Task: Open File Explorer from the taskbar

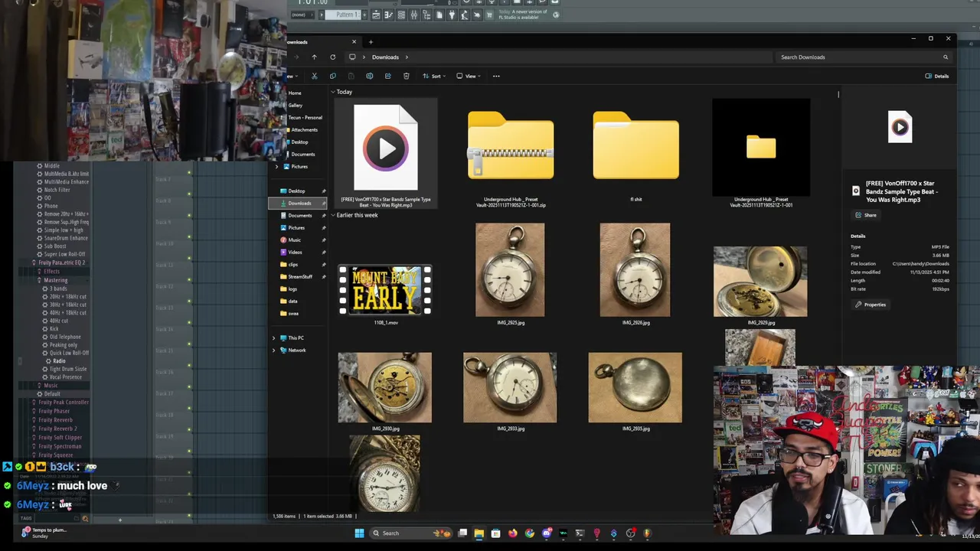Action: point(479,533)
